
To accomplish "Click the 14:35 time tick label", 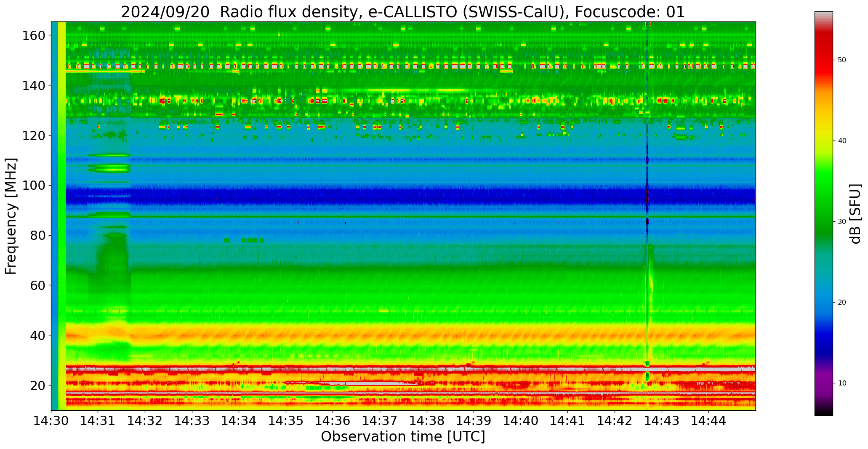I will click(286, 420).
